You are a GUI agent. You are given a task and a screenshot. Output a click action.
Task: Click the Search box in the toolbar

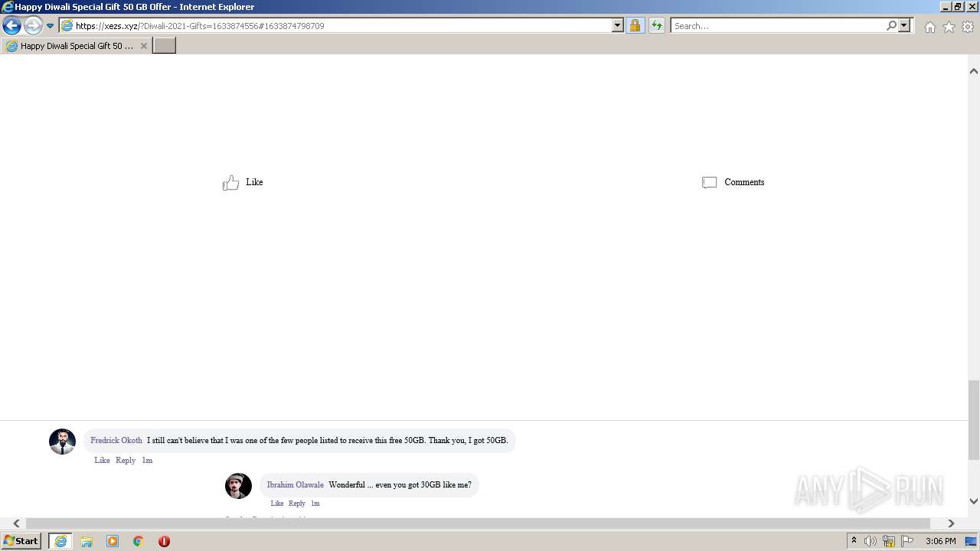pyautogui.click(x=778, y=26)
